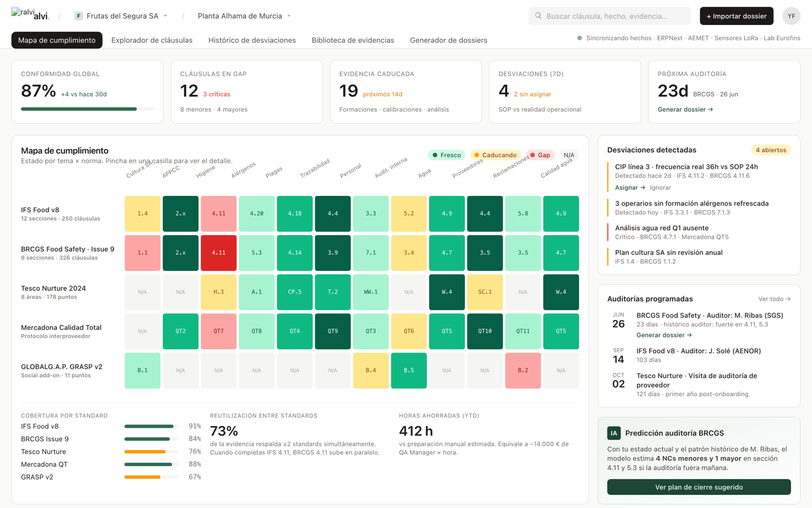Screen dimensions: 812x508
Task: Open deviation 3 operarios sin formación alérgenos
Action: [699, 208]
